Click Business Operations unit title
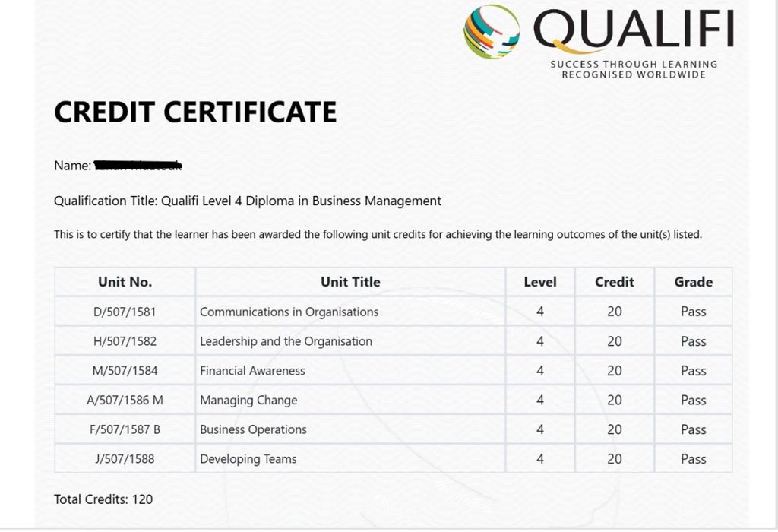Screen dimensions: 778x532 (253, 429)
